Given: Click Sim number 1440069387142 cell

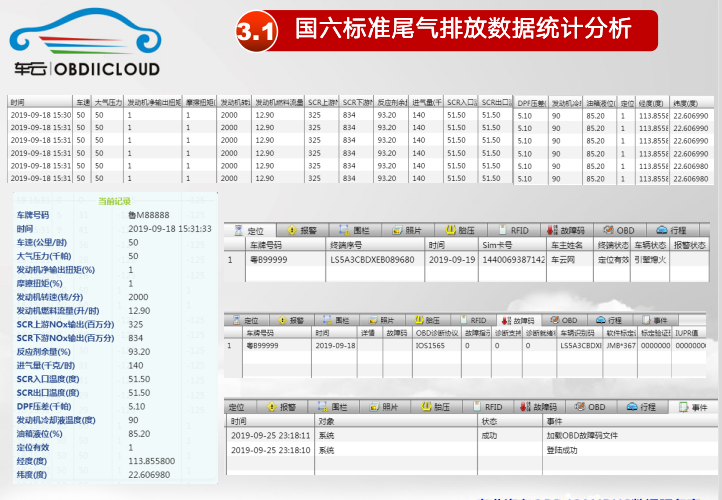Looking at the screenshot, I should pyautogui.click(x=512, y=260).
